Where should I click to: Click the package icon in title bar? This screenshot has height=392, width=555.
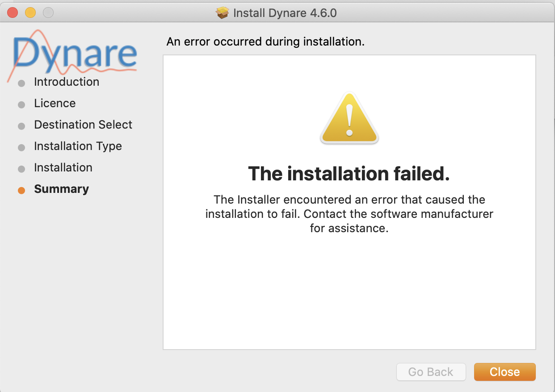pyautogui.click(x=222, y=13)
